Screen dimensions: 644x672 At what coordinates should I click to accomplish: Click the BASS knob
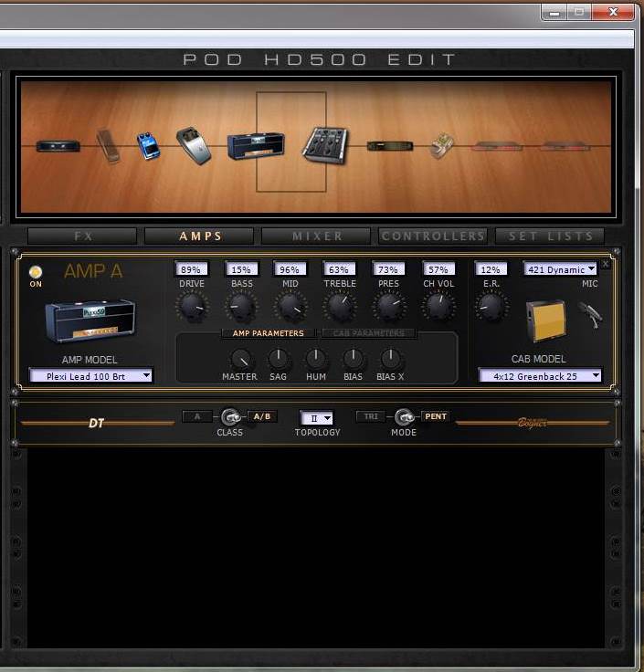[x=241, y=307]
